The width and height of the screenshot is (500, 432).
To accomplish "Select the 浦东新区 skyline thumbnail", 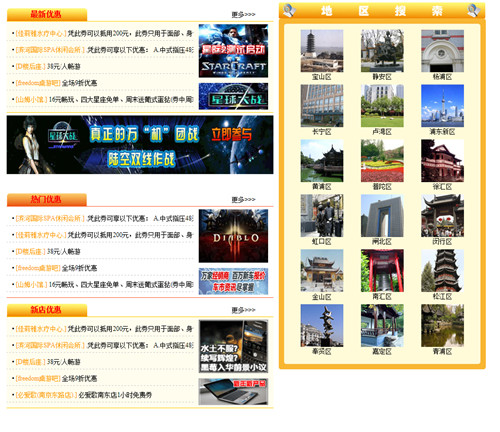I will (x=442, y=106).
